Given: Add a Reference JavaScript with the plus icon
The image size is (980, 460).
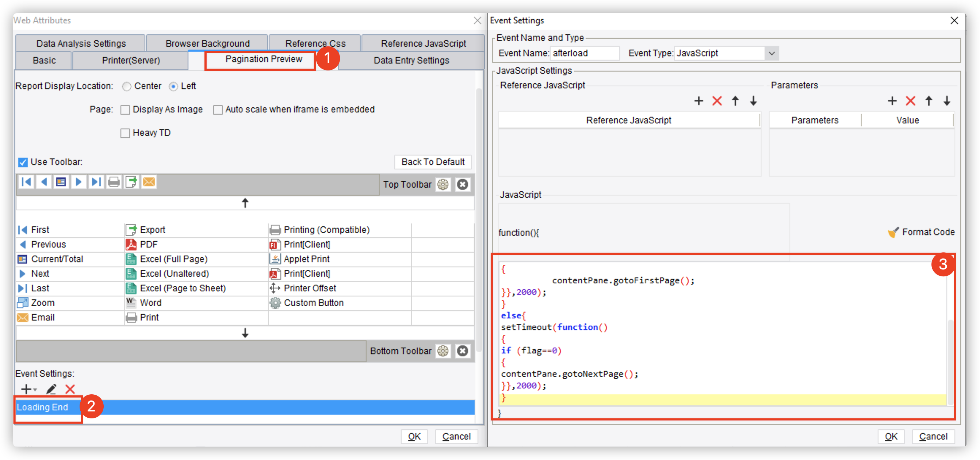Looking at the screenshot, I should 698,101.
